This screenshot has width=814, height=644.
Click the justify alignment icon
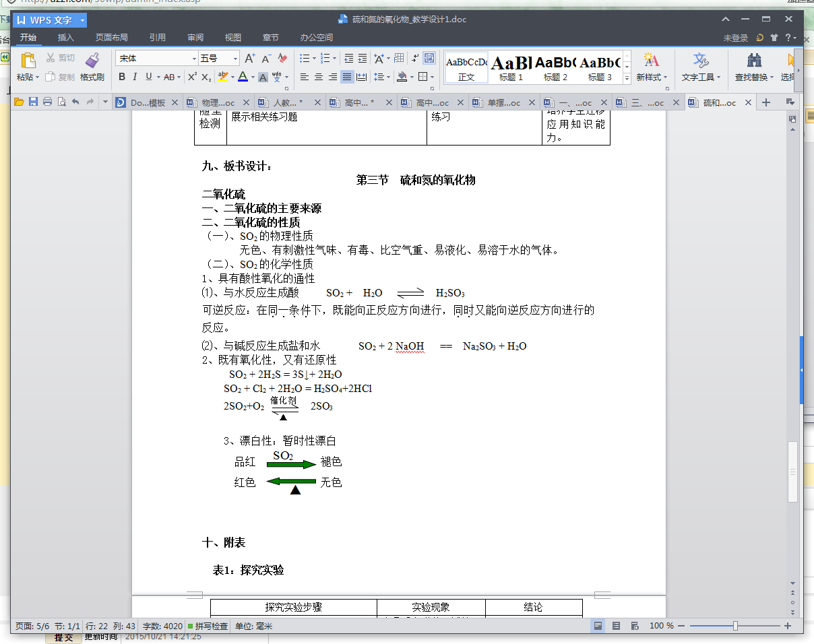click(x=347, y=77)
